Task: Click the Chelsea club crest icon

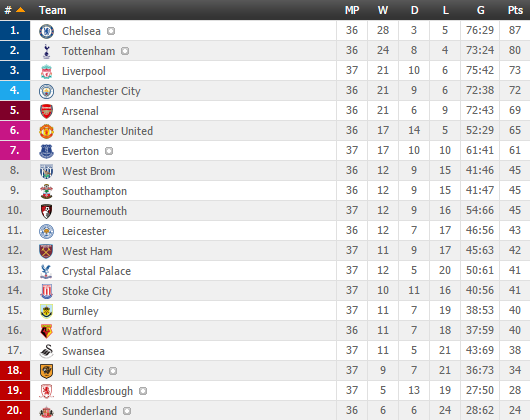Action: (x=46, y=31)
